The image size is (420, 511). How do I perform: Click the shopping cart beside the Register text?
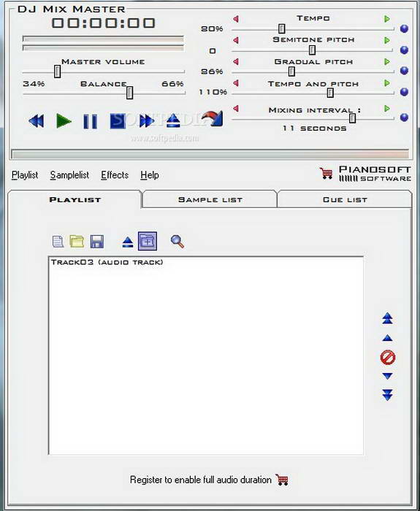click(x=282, y=480)
